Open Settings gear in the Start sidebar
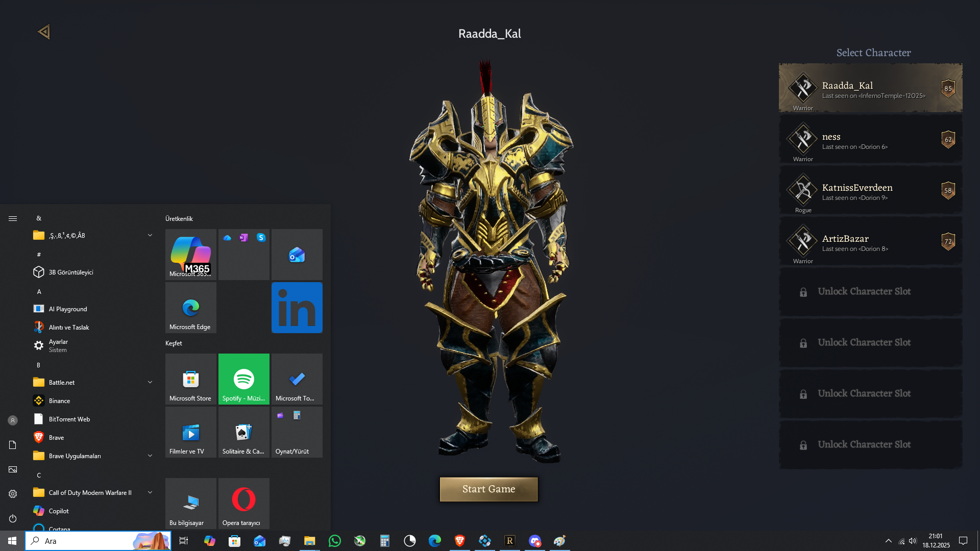Image resolution: width=980 pixels, height=551 pixels. coord(13,494)
